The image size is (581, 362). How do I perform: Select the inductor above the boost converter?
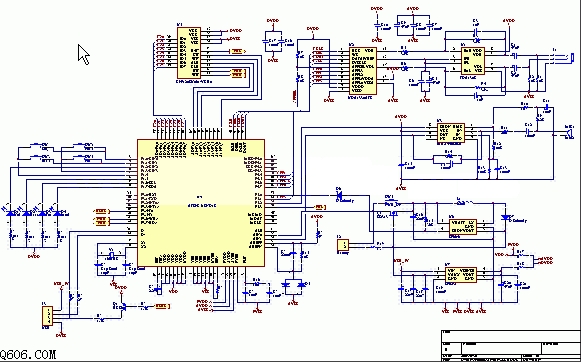click(x=464, y=203)
